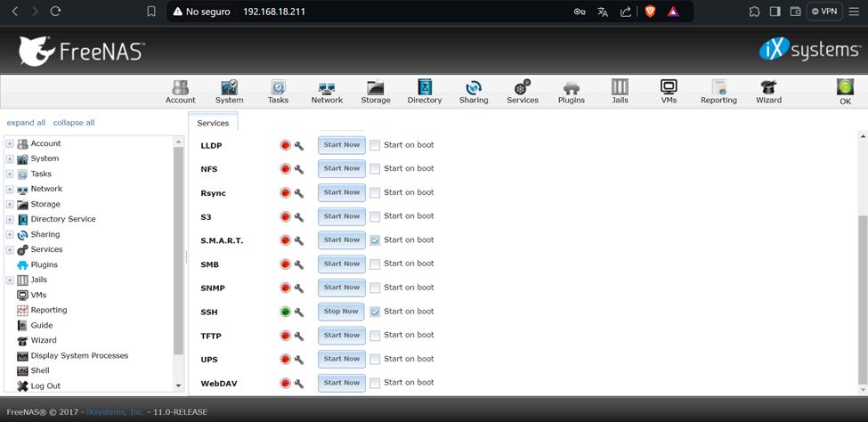Open the browser VPN button
Viewport: 868px width, 422px height.
tap(825, 11)
